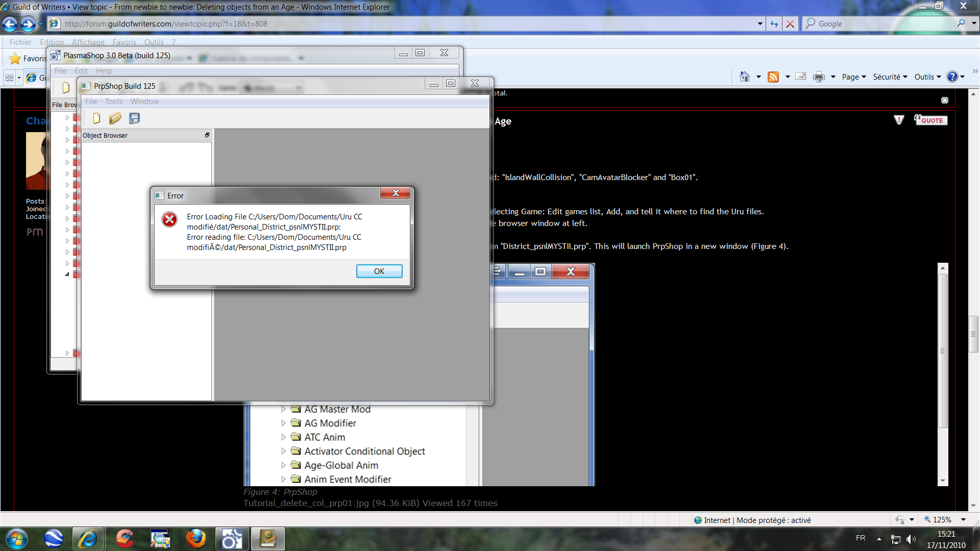The width and height of the screenshot is (980, 551).
Task: Open the RSS feeds dropdown arrow
Action: point(787,77)
